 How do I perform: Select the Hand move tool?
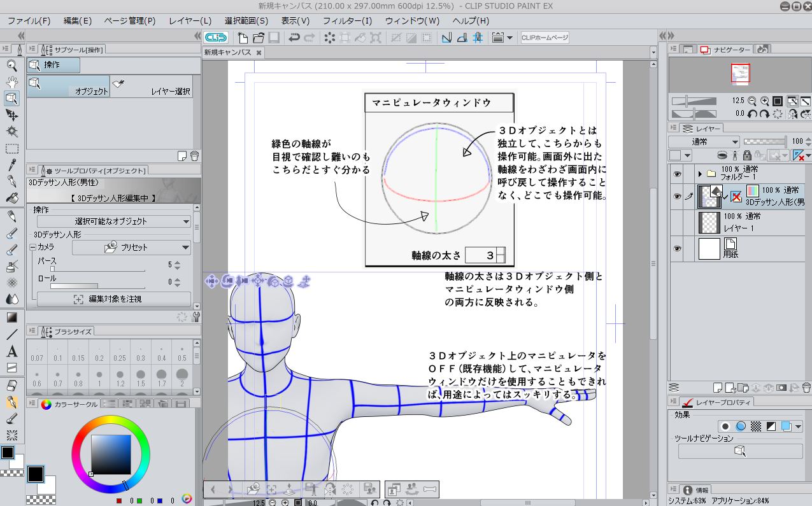pos(11,81)
